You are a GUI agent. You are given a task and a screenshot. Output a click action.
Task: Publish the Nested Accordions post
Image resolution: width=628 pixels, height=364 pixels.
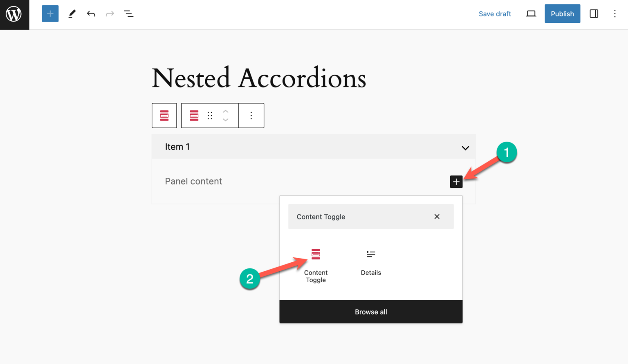tap(562, 13)
